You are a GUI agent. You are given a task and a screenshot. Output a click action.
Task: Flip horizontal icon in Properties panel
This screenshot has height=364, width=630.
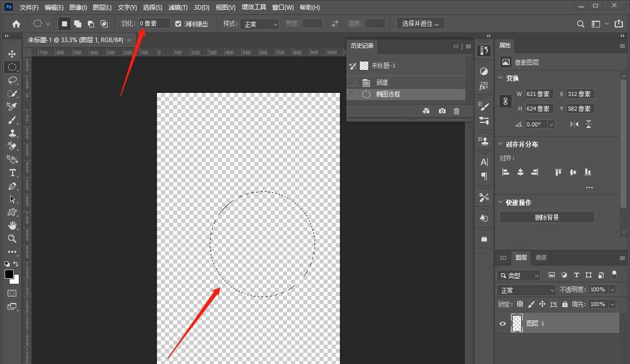coord(574,124)
